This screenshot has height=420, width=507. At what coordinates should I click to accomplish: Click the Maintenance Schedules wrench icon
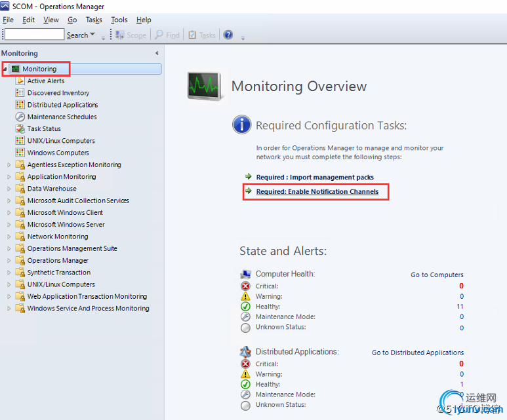click(20, 117)
